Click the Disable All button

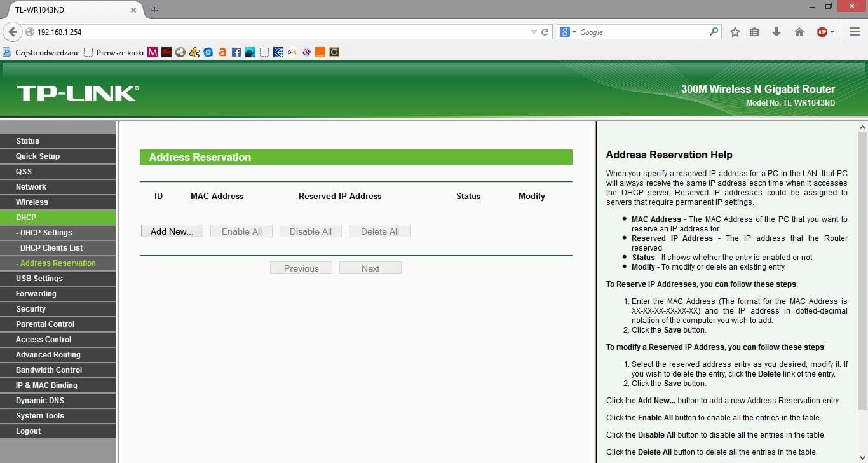pyautogui.click(x=311, y=231)
